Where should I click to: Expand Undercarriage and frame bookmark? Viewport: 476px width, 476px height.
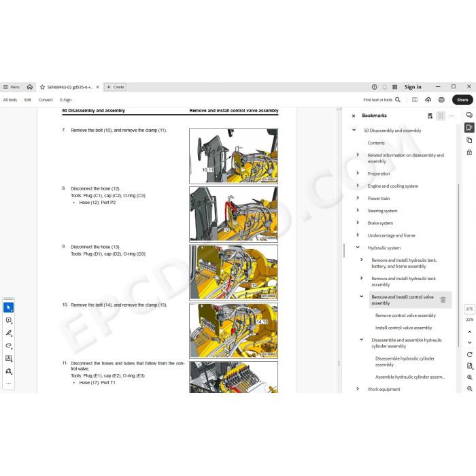click(358, 235)
